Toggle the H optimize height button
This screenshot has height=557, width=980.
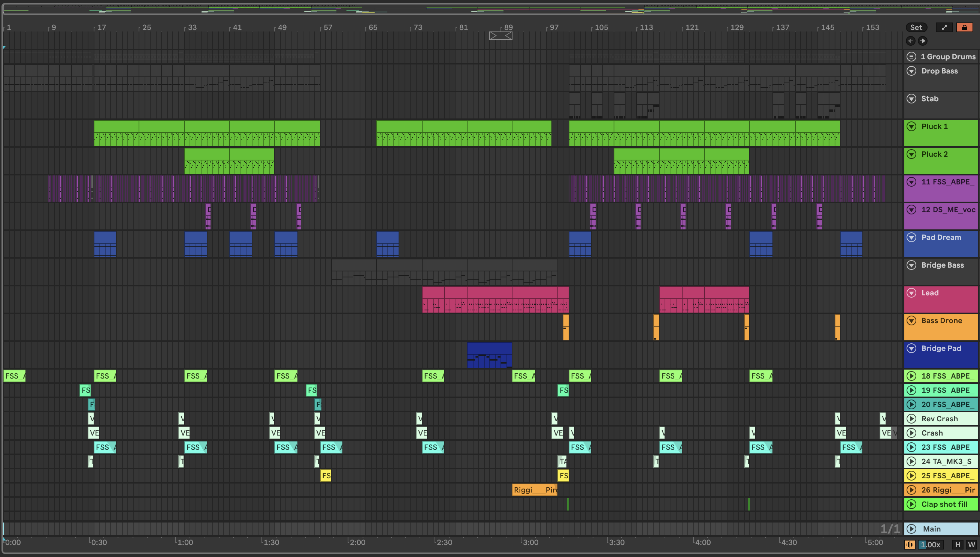958,544
